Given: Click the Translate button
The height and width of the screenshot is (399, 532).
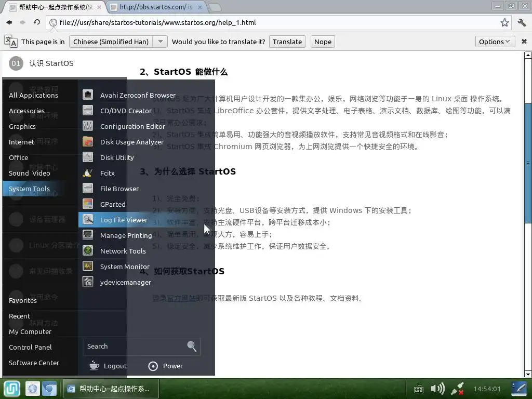Looking at the screenshot, I should click(287, 42).
